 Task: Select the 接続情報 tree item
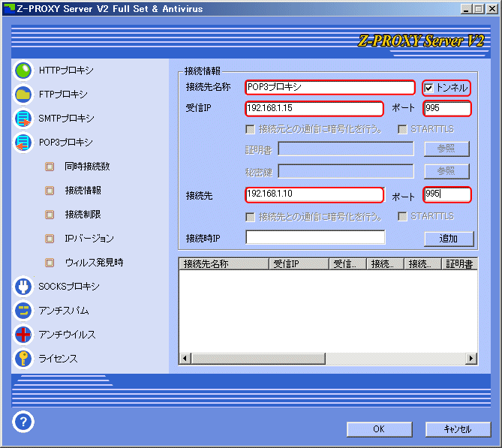[x=83, y=191]
